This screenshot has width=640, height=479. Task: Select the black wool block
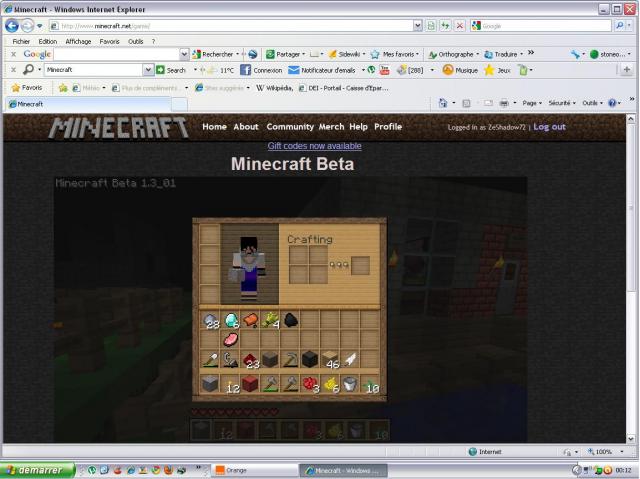coord(310,360)
